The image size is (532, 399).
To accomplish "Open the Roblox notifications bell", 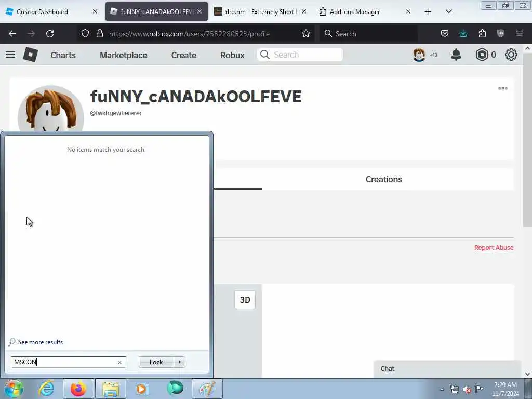I will tap(456, 55).
